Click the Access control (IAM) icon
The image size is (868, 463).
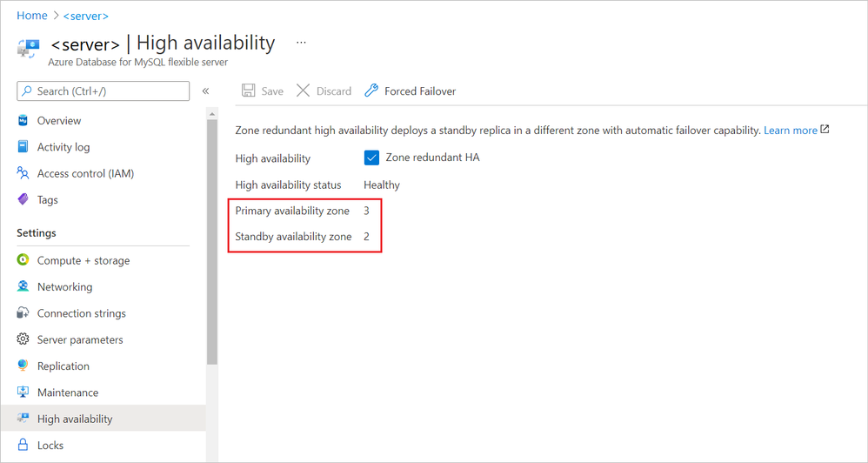click(23, 173)
